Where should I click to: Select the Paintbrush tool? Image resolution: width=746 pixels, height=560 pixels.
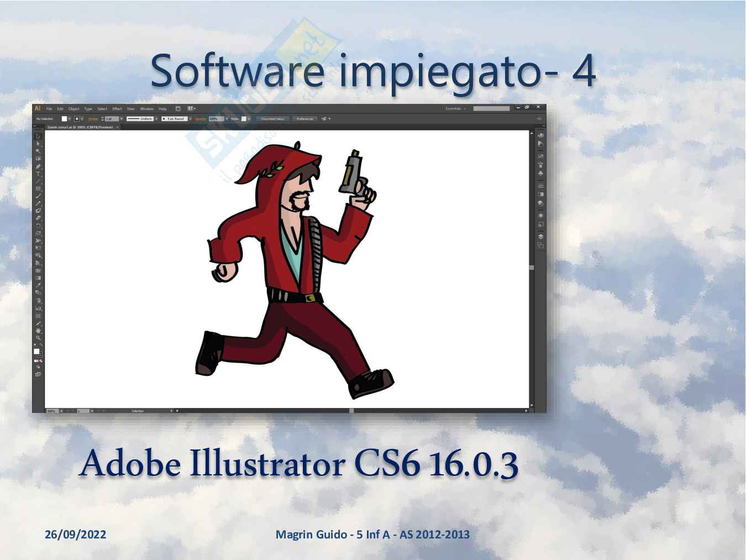tap(38, 196)
